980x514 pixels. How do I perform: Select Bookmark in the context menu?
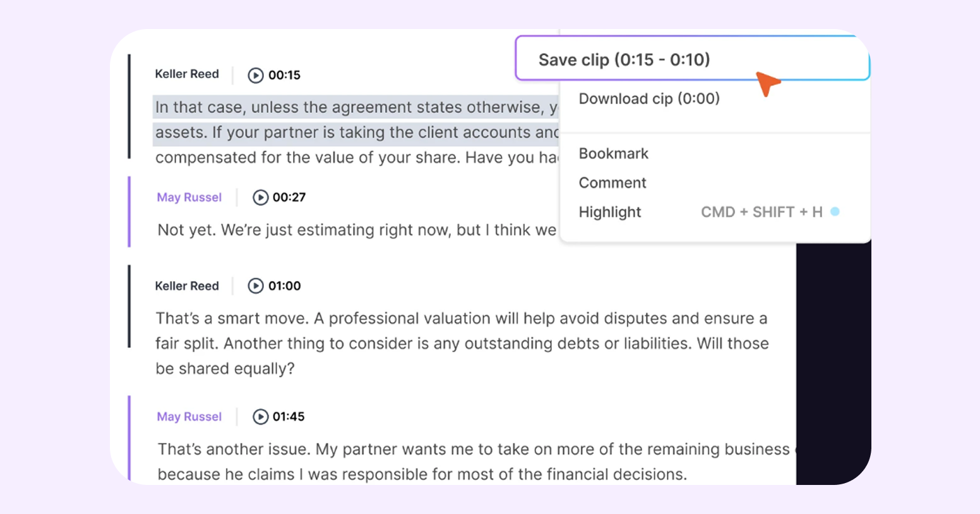coord(613,153)
